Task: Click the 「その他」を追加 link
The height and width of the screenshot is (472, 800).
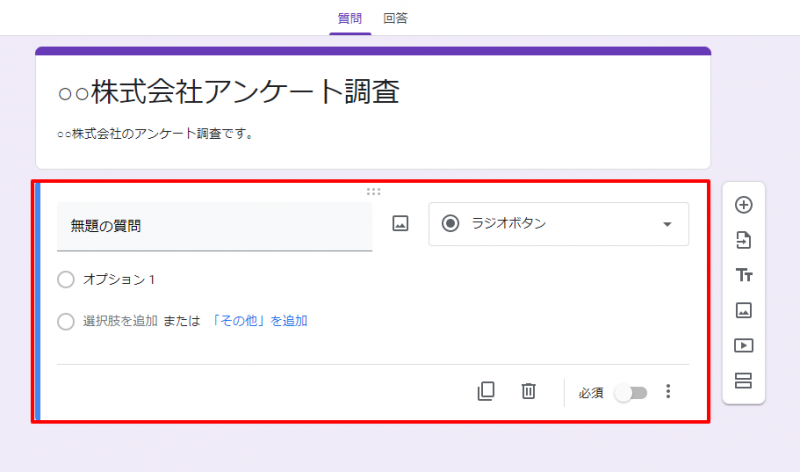Action: 259,322
